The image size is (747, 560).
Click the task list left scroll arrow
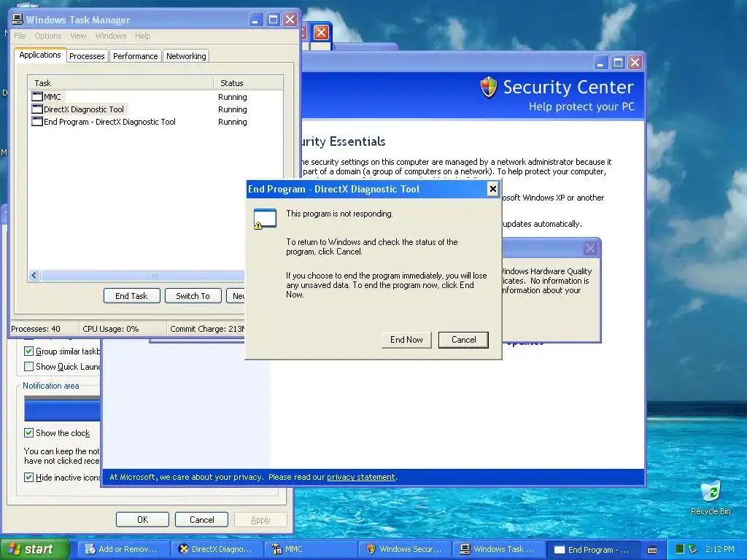(x=34, y=275)
